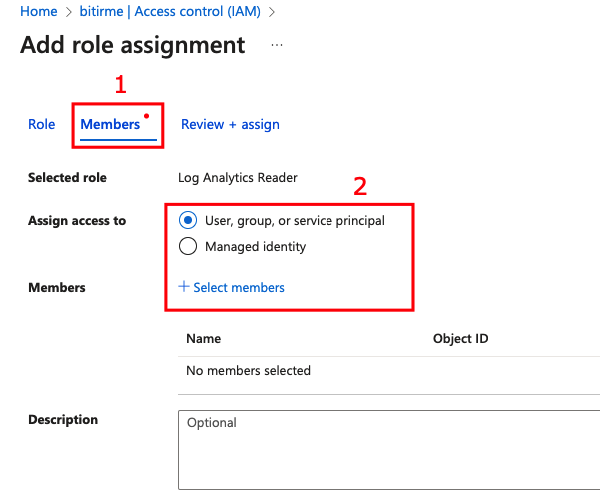The image size is (600, 500).
Task: Click the Name column header
Action: pos(204,339)
